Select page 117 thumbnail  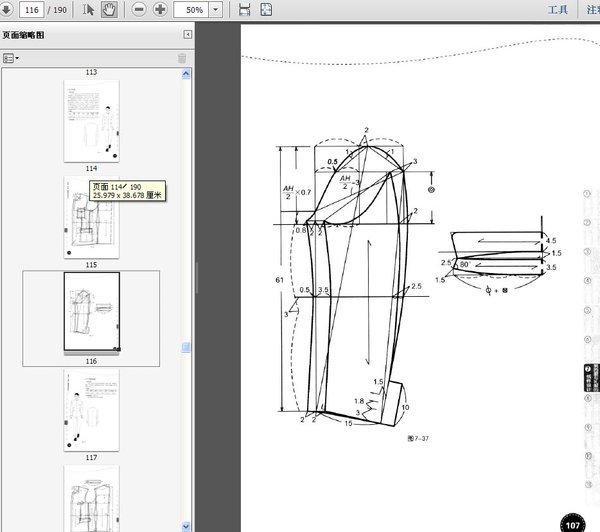pos(91,410)
